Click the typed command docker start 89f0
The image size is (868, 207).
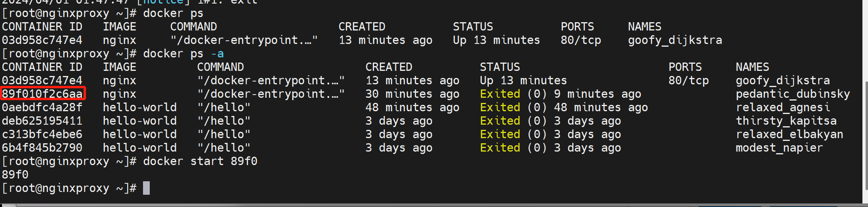point(200,161)
